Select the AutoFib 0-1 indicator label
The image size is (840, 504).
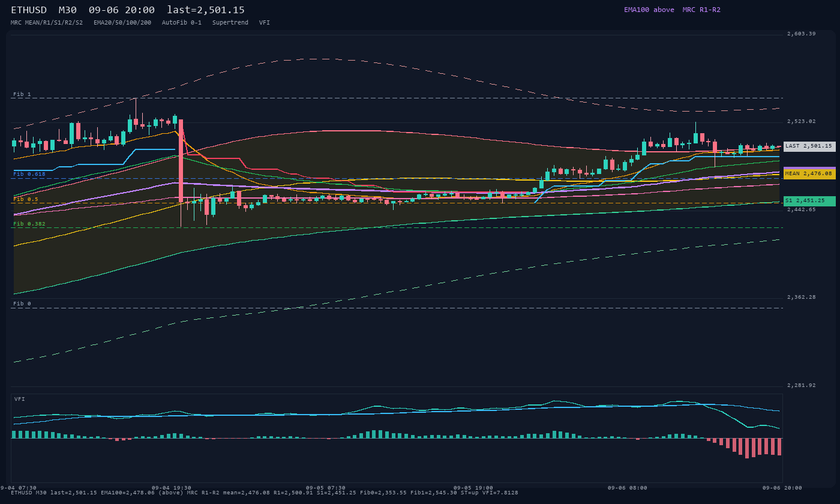click(182, 22)
